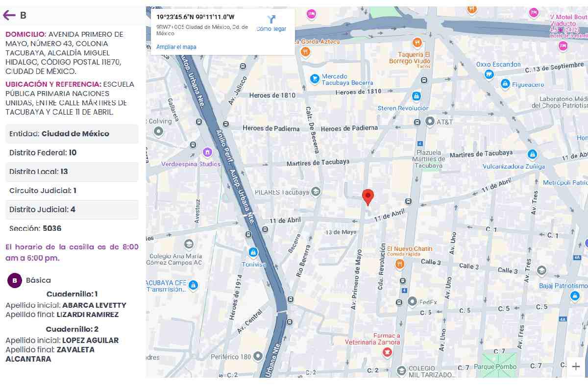Click Verdeespina Studios purple marker
Screen dimensions: 588x392
coord(207,152)
